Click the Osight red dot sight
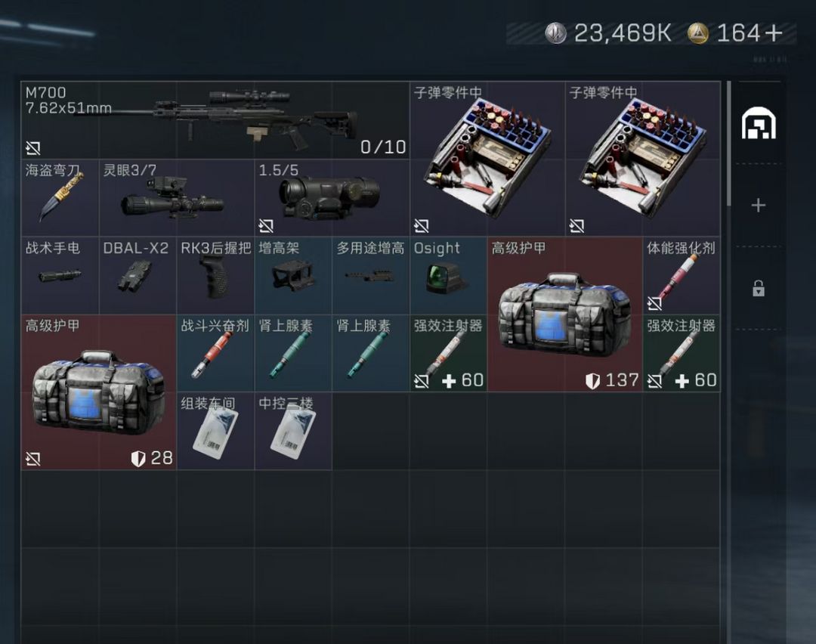816x644 pixels. [x=449, y=275]
